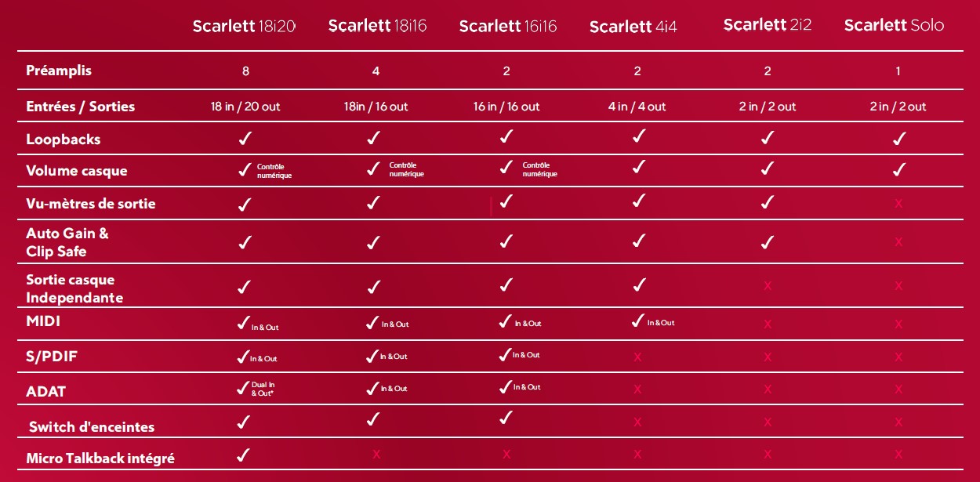Click Switch d'enceintes checkmark for Scarlett 16i16
Viewport: 980px width, 482px height.
click(506, 419)
